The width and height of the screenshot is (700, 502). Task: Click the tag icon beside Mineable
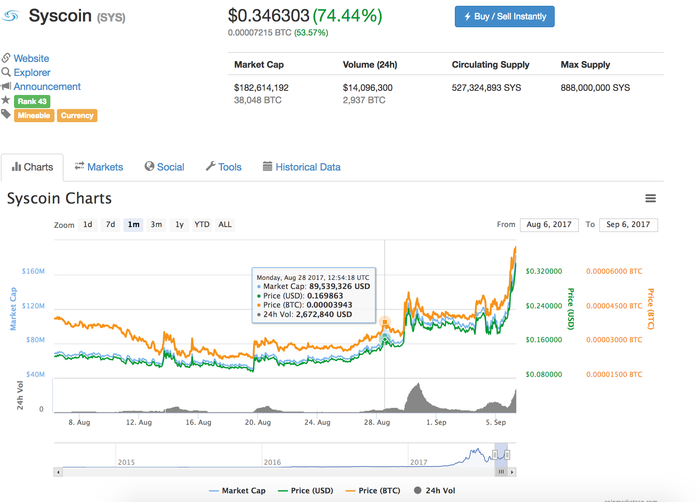click(x=6, y=114)
